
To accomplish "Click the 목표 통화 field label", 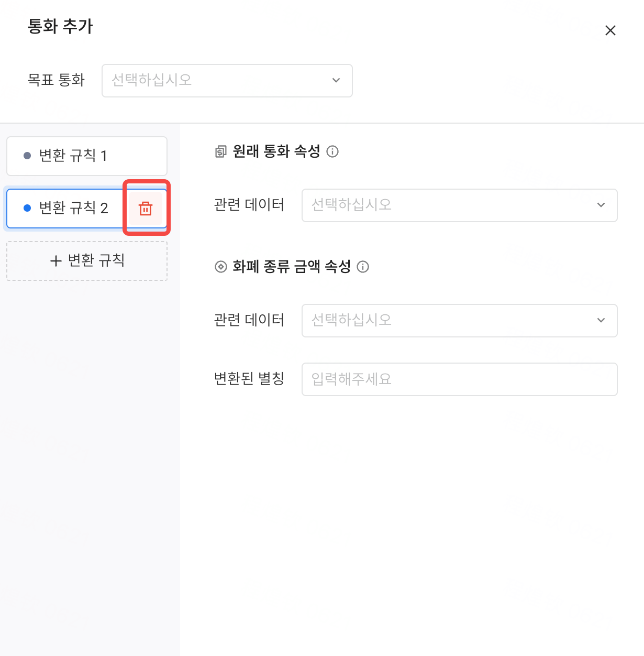I will tap(56, 80).
